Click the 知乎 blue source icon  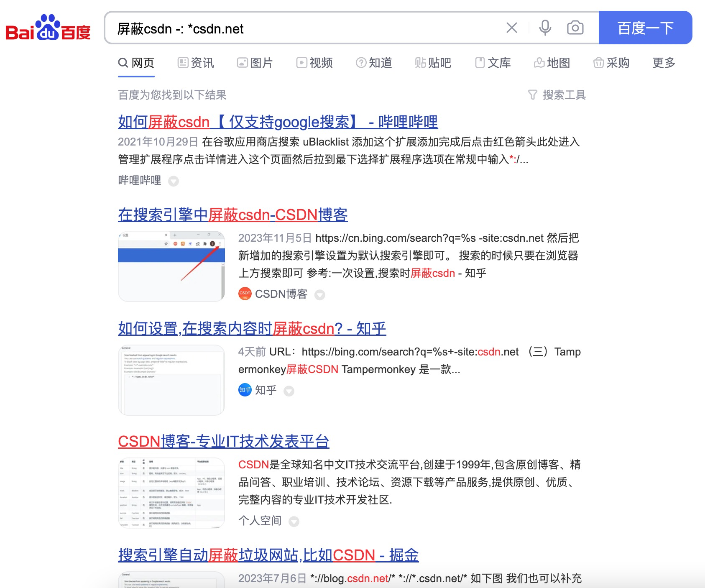(x=245, y=390)
